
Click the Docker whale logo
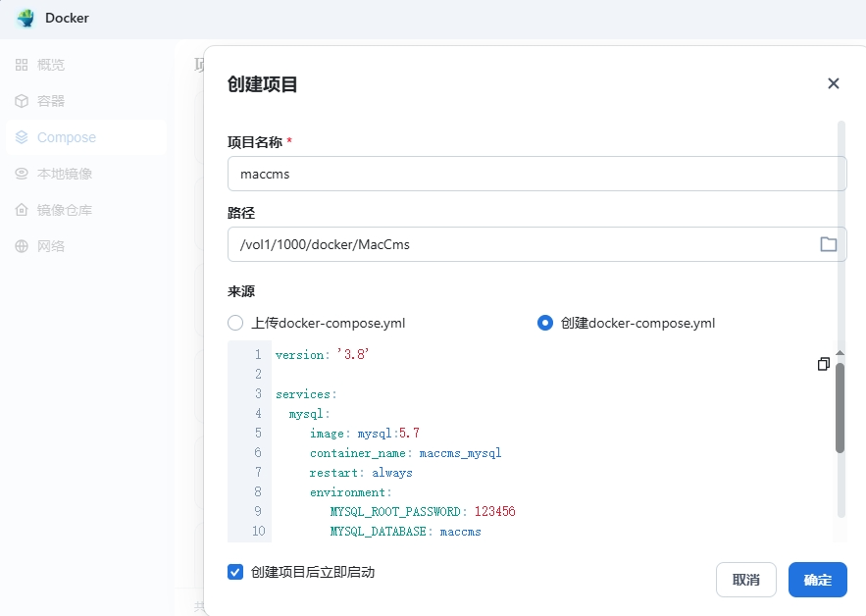coord(25,18)
